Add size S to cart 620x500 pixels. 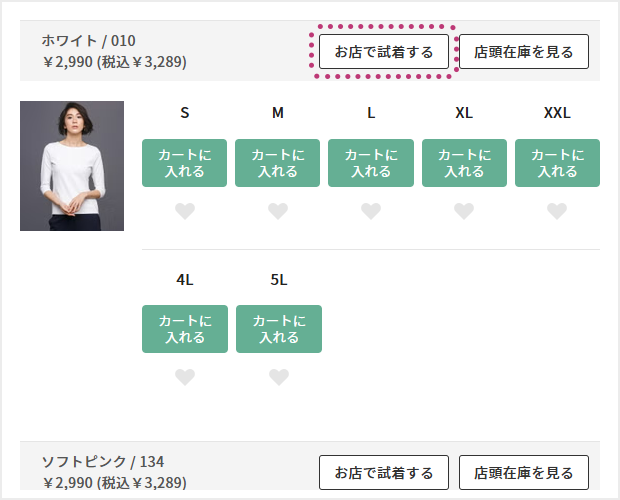coord(185,163)
